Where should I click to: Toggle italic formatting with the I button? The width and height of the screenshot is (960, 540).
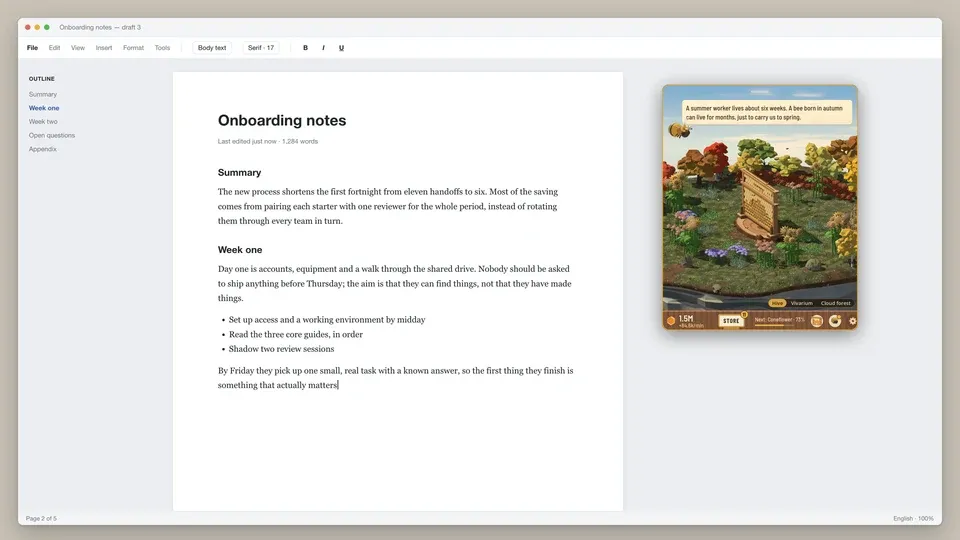tap(323, 48)
